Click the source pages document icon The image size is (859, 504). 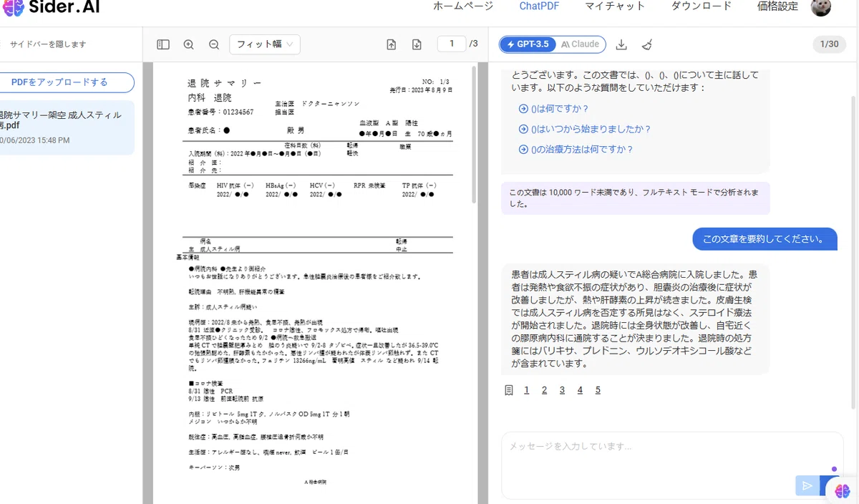tap(509, 390)
